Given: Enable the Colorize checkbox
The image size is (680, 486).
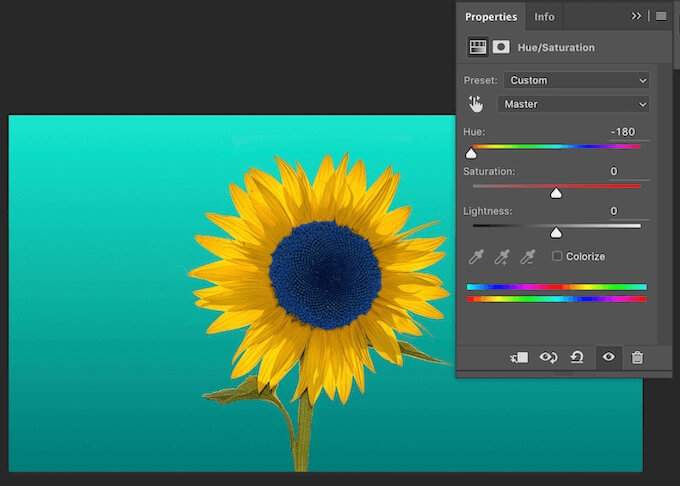Looking at the screenshot, I should pyautogui.click(x=557, y=257).
